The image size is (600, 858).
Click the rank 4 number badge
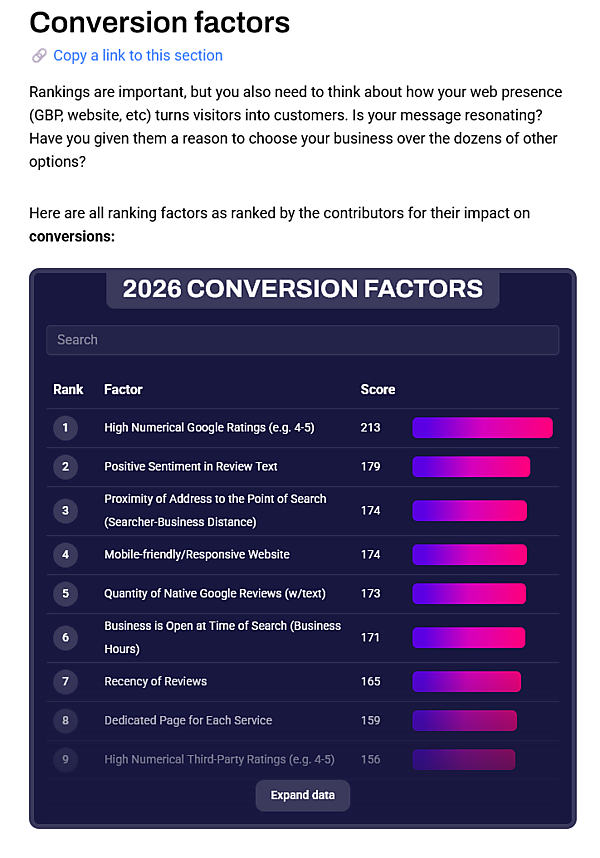click(65, 554)
